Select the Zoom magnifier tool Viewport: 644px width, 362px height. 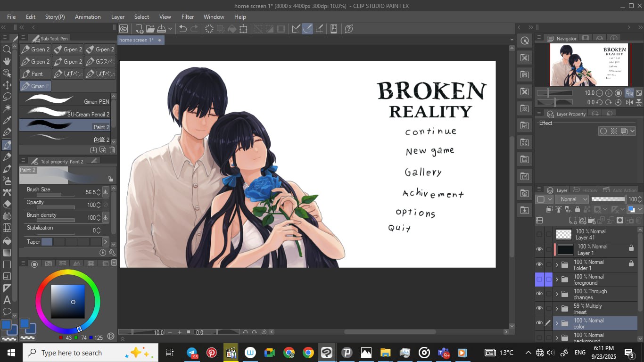(x=7, y=49)
